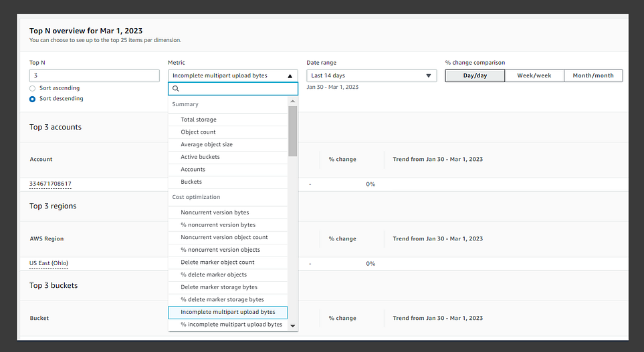This screenshot has width=644, height=352.
Task: Select Sort ascending radio button
Action: tap(33, 88)
